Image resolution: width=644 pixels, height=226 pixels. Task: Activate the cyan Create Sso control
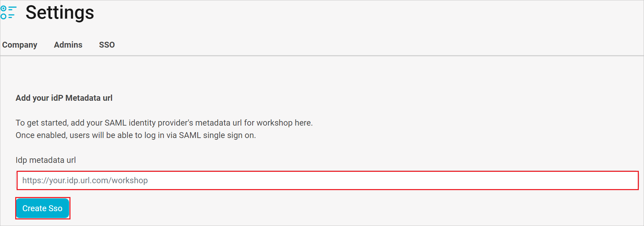tap(42, 208)
